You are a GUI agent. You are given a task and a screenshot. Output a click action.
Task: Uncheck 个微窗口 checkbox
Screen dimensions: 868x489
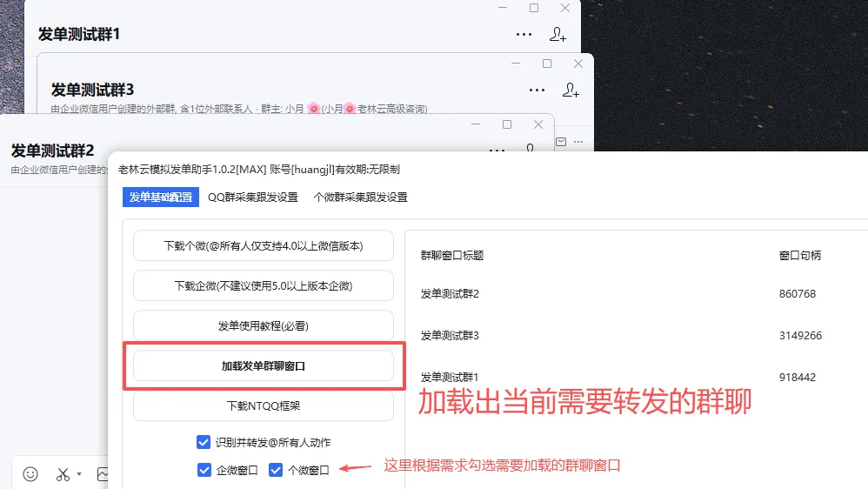point(276,470)
